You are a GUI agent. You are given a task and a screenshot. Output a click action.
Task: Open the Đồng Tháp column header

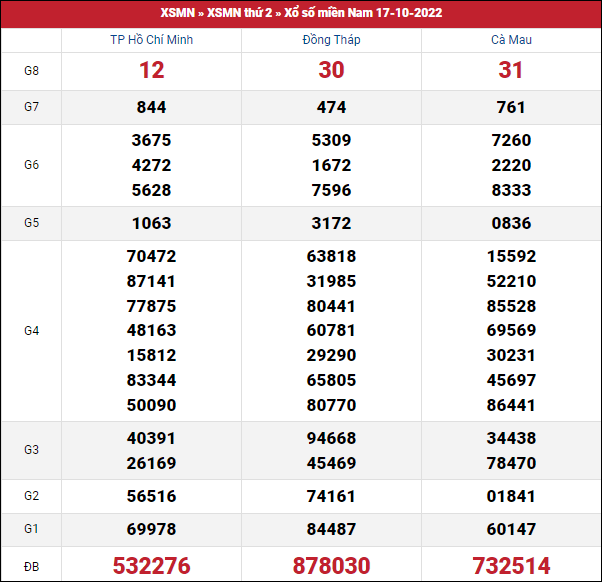[x=331, y=40]
